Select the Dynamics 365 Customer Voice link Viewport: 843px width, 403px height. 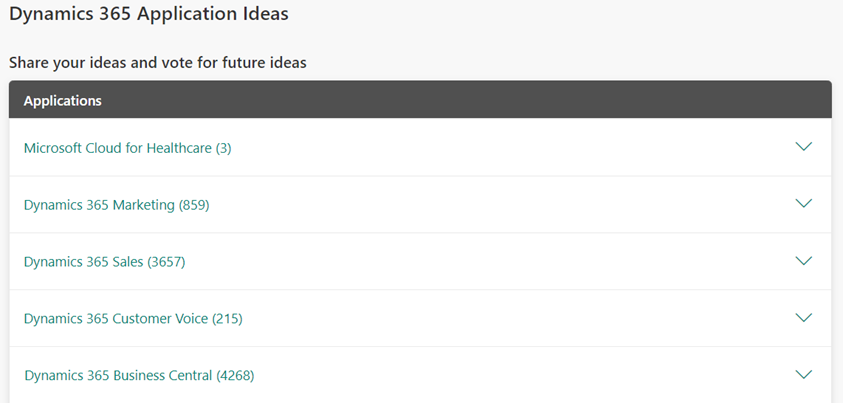tap(116, 319)
